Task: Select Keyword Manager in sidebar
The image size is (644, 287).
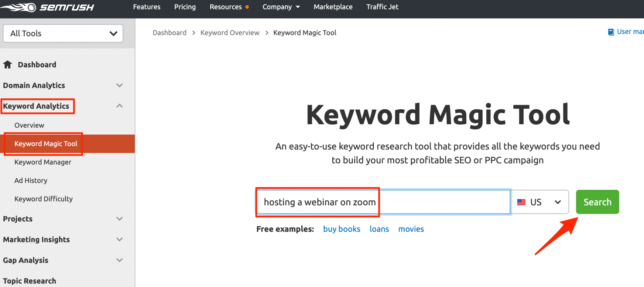Action: pyautogui.click(x=43, y=162)
